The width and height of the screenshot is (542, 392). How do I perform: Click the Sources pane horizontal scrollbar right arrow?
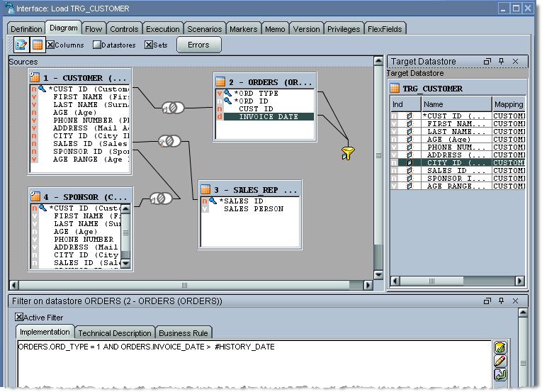tap(368, 285)
